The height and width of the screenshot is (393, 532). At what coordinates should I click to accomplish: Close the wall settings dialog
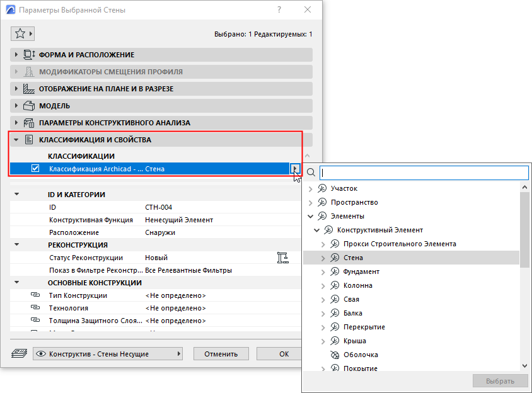click(x=308, y=9)
